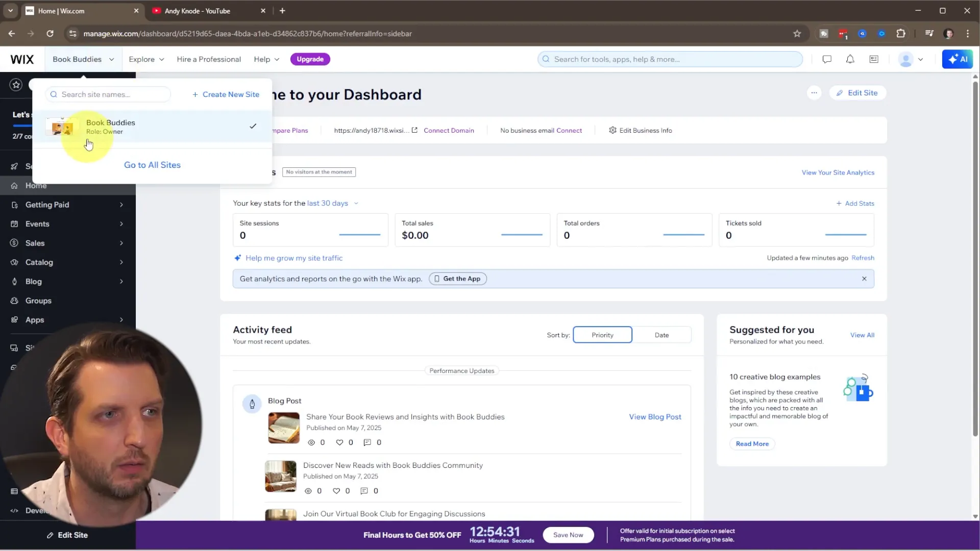Select the Book Buddies site with checkmark
The width and height of the screenshot is (980, 551).
click(x=153, y=126)
